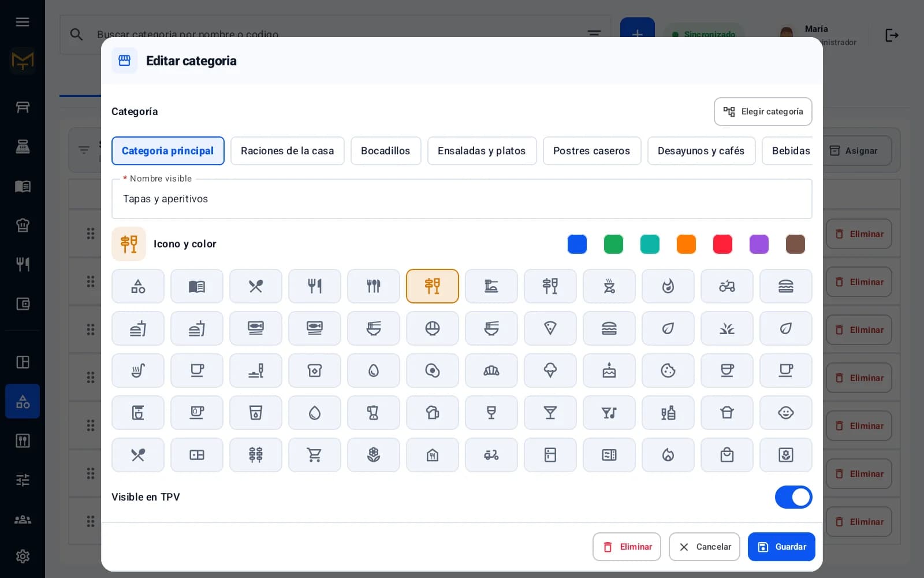This screenshot has width=924, height=578.
Task: Select Desayunos y cafés category
Action: [701, 151]
